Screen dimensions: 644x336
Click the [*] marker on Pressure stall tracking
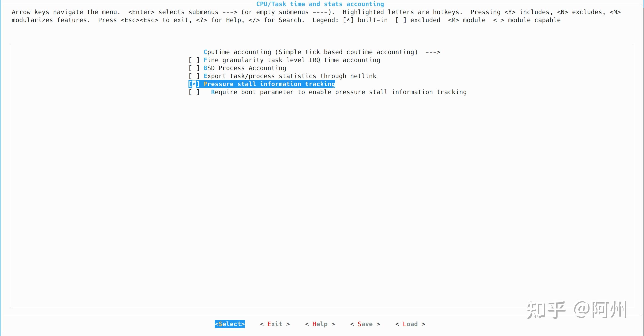(194, 84)
